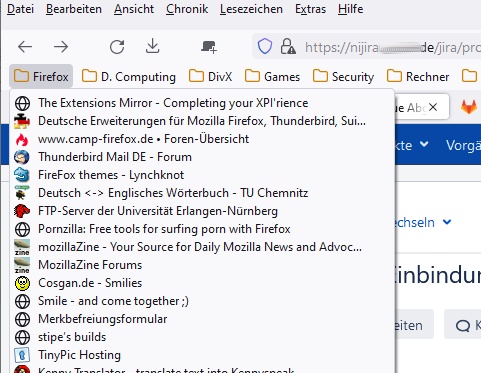Click the globe icon of Merkbefreiungsformular
The width and height of the screenshot is (481, 373).
(22, 319)
